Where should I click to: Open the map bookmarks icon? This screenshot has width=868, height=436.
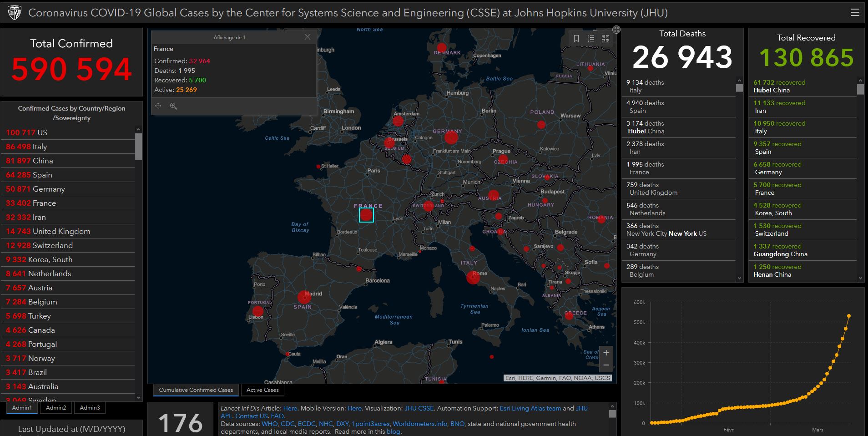pyautogui.click(x=576, y=39)
